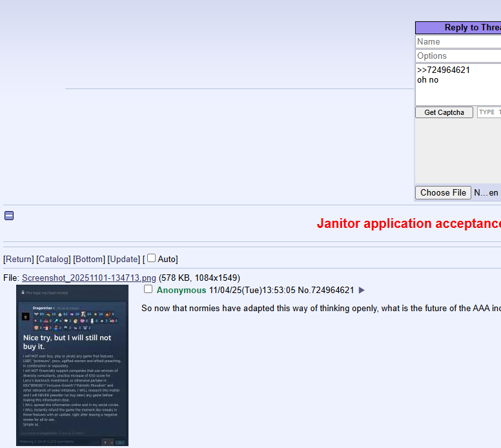This screenshot has width=501, height=448.
Task: Click the Name input field
Action: click(458, 41)
